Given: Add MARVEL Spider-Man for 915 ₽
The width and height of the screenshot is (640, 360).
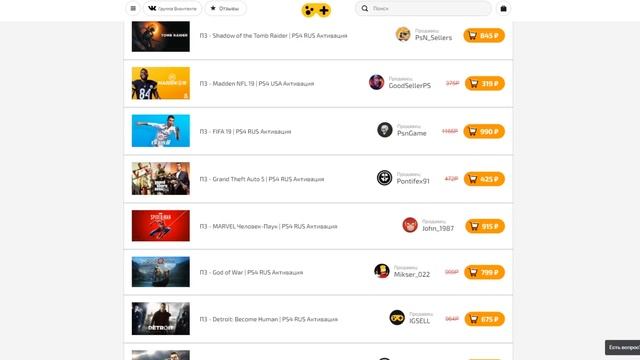Looking at the screenshot, I should (485, 226).
